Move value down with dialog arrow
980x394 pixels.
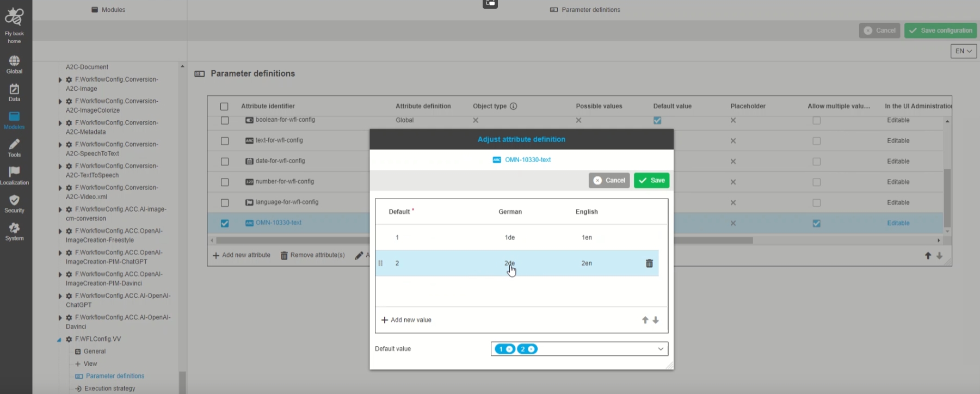click(656, 320)
